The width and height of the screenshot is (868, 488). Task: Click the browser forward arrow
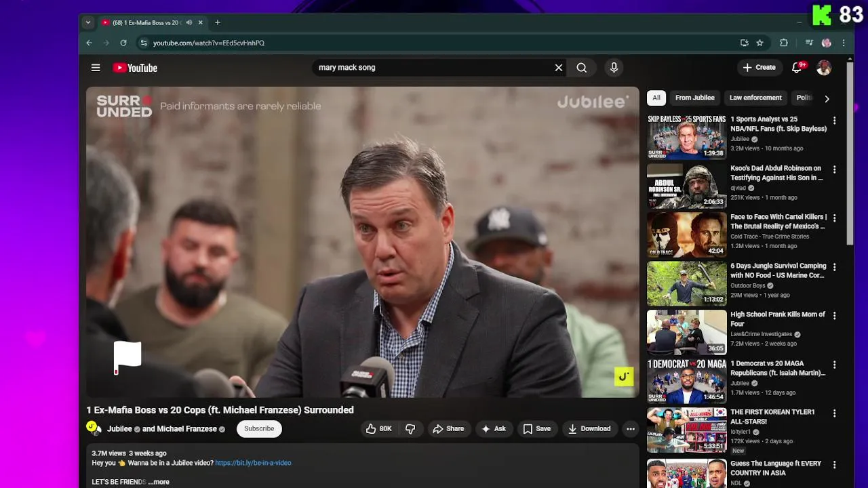coord(106,43)
